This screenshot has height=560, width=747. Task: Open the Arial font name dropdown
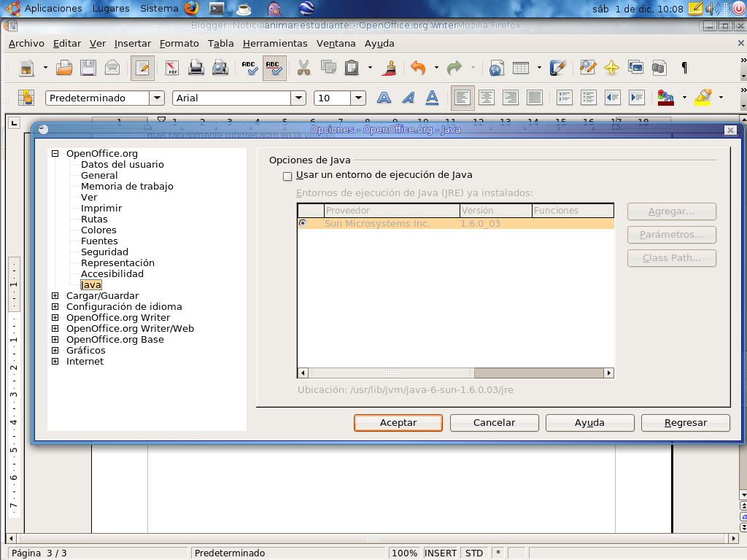298,98
